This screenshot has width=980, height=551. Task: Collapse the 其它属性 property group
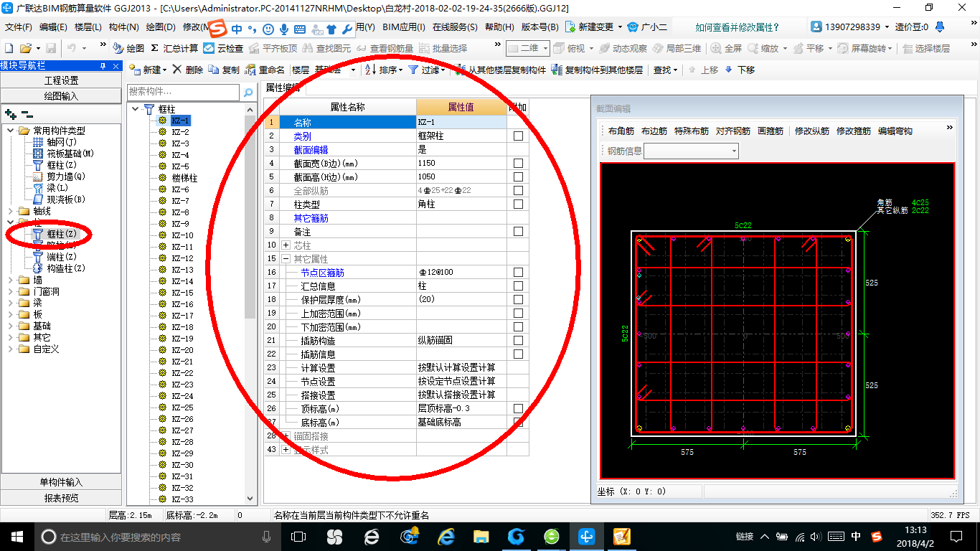point(286,259)
